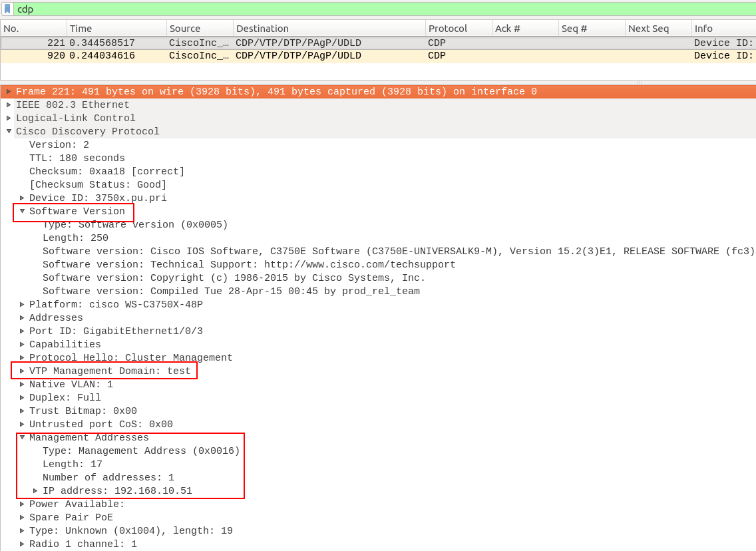Expand the Native VLAN: 1 field

pos(22,384)
